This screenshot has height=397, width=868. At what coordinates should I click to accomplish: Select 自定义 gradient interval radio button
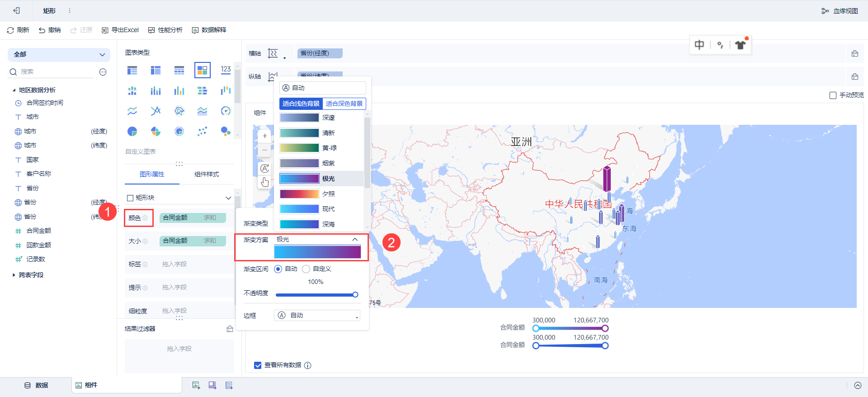pyautogui.click(x=306, y=269)
